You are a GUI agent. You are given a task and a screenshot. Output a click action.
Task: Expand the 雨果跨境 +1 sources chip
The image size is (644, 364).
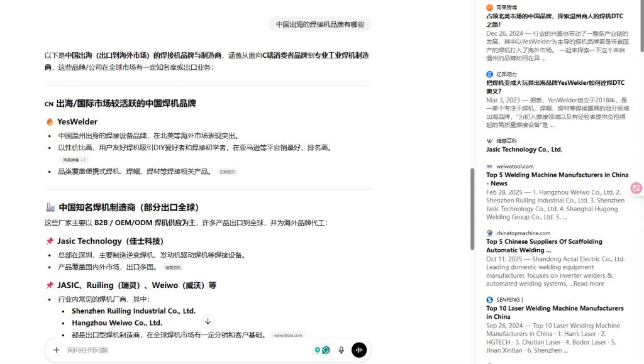(74, 160)
